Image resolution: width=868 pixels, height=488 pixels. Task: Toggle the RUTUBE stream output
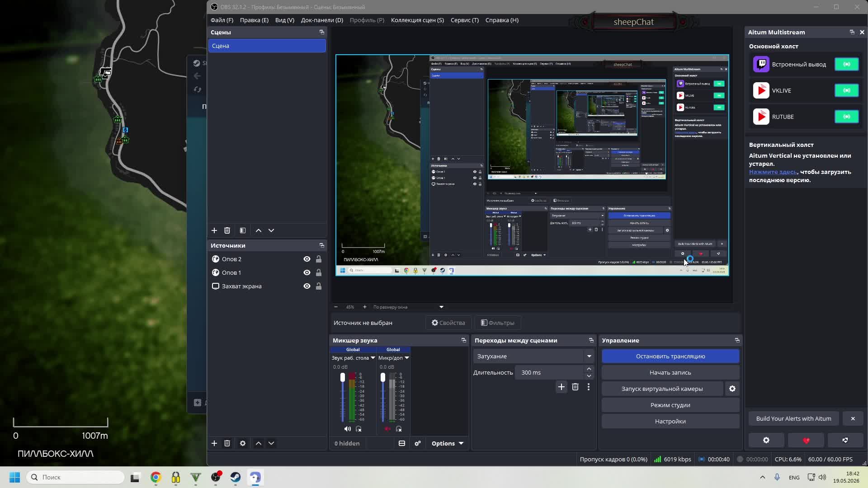tap(847, 117)
